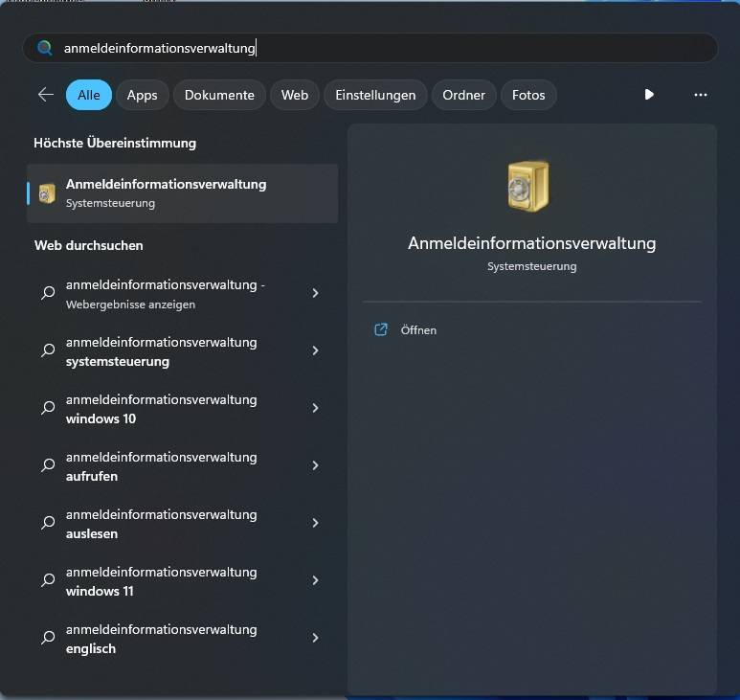740x700 pixels.
Task: Open the three-dots options menu
Action: click(701, 95)
